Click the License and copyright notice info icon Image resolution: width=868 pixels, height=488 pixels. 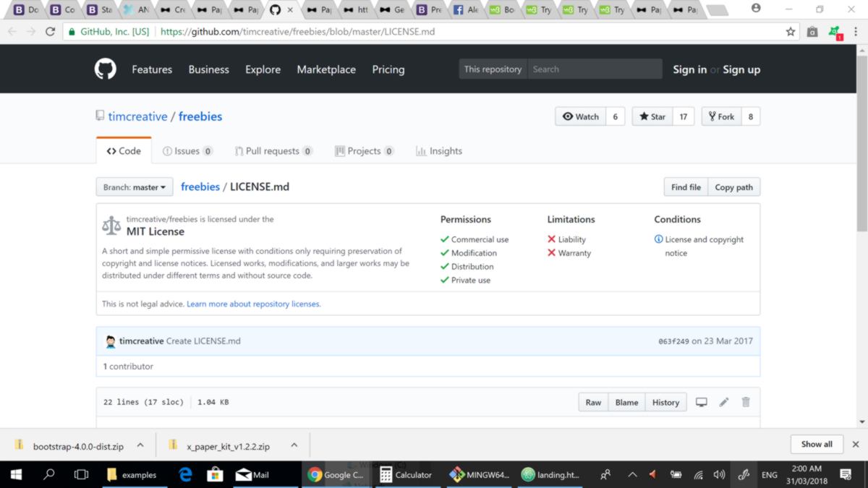(658, 239)
